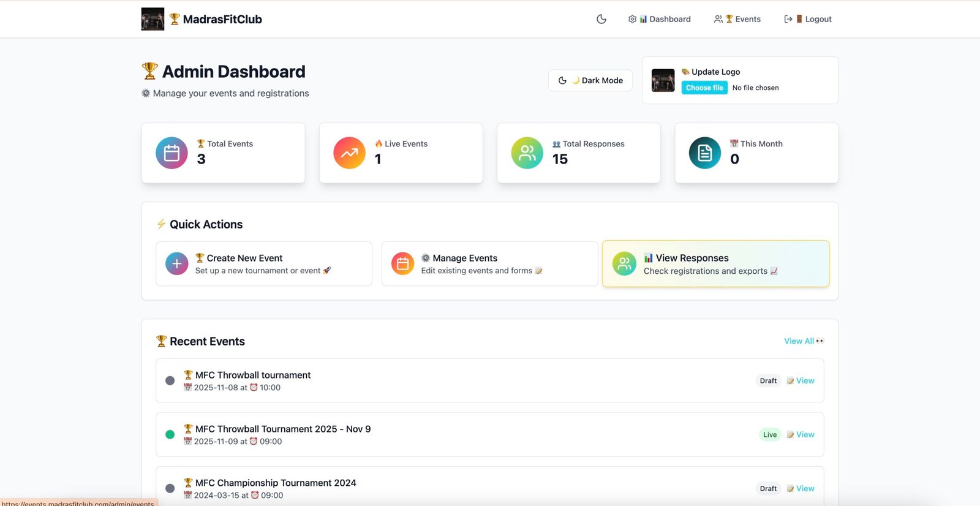Click the MadrasFitClub logo image
The height and width of the screenshot is (506, 980).
153,19
